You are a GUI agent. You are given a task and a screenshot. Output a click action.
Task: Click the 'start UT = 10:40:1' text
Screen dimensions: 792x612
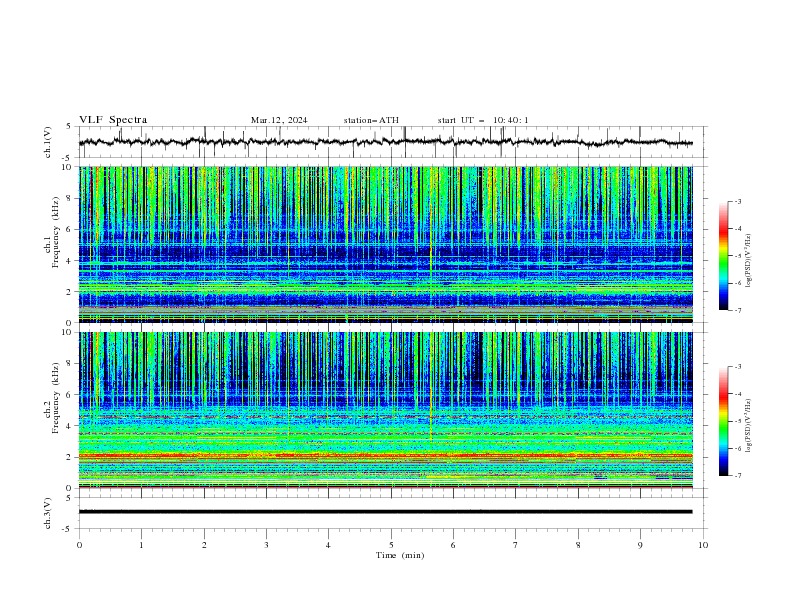pyautogui.click(x=483, y=120)
